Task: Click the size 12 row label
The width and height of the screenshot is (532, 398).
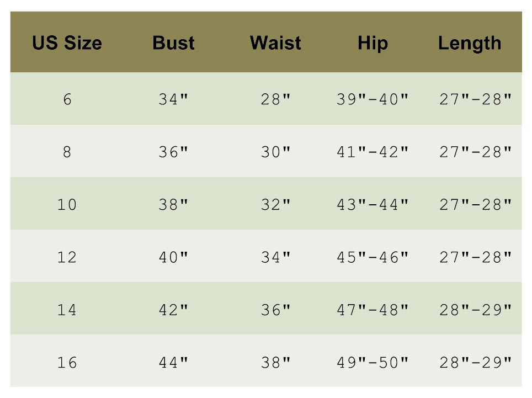Action: point(67,257)
